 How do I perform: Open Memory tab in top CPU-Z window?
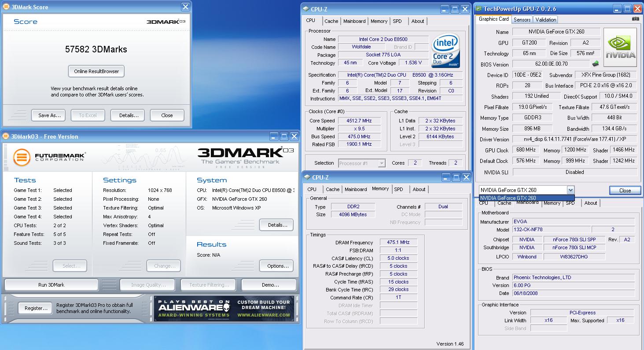pos(379,21)
